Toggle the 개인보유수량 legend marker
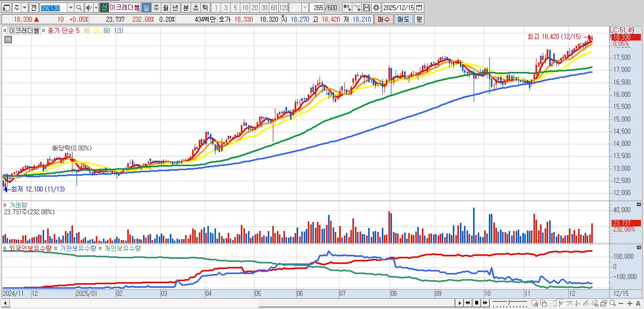The height and width of the screenshot is (309, 644). (100, 249)
